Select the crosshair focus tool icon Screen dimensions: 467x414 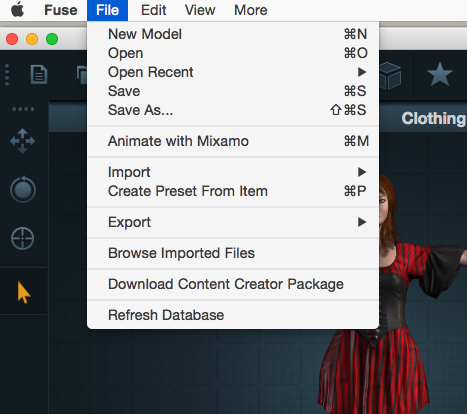pos(22,238)
